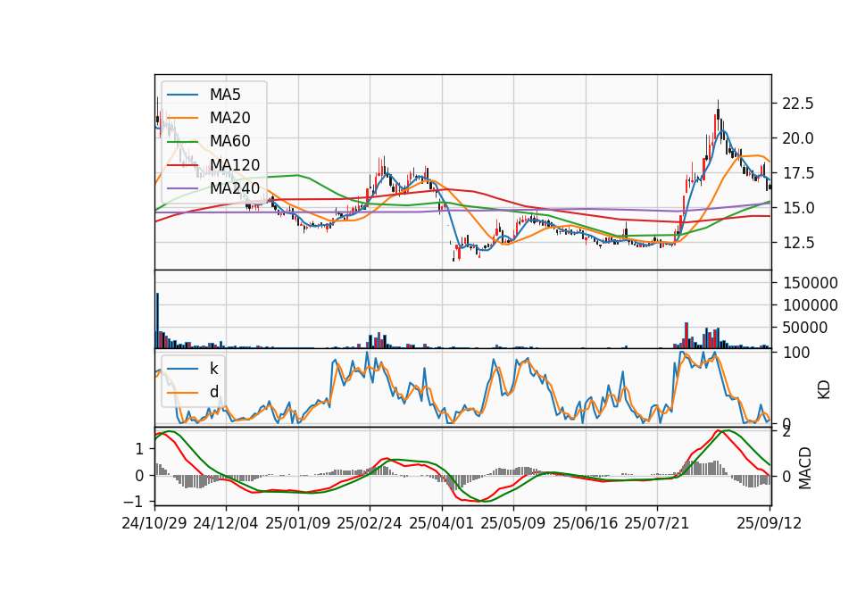The height and width of the screenshot is (616, 857).
Task: Click the -1 tick on the MACD left axis
Action: (133, 501)
